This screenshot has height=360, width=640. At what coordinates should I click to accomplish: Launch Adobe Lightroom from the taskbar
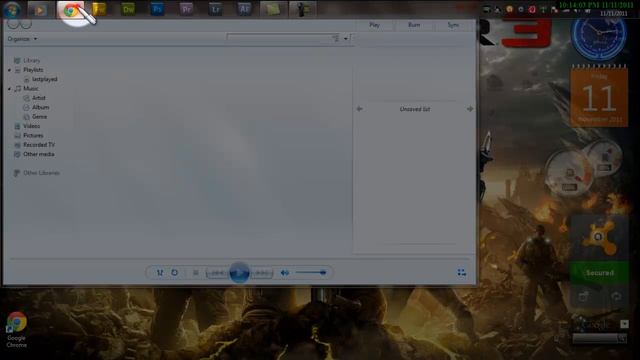click(215, 10)
